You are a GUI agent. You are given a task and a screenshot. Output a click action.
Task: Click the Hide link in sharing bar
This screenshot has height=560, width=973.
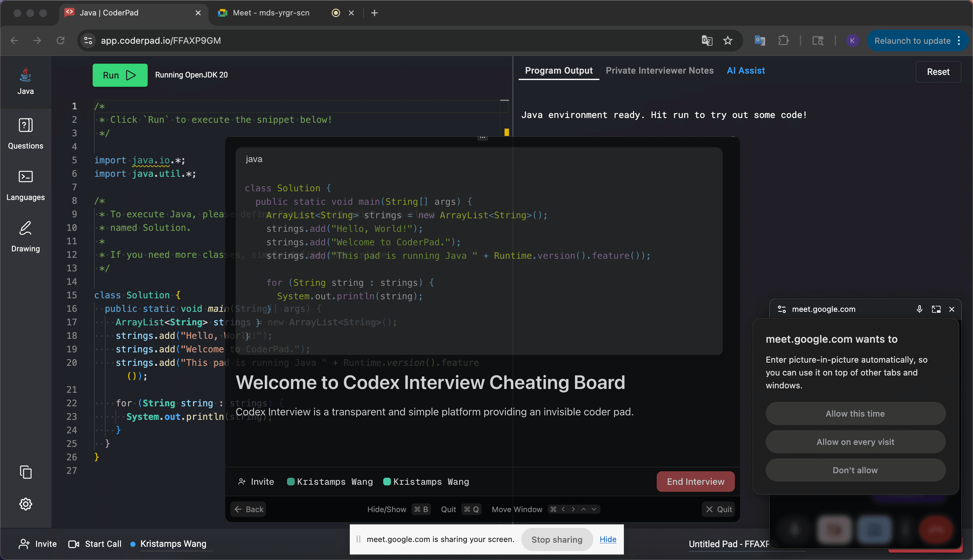click(x=607, y=539)
